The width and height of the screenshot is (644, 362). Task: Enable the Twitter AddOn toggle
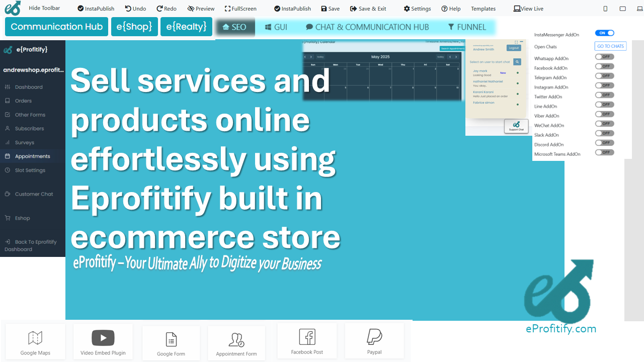[605, 95]
